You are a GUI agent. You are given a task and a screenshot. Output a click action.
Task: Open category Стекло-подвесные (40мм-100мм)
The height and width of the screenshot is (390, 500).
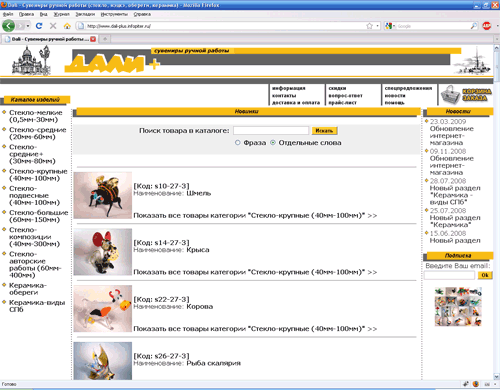coord(34,195)
